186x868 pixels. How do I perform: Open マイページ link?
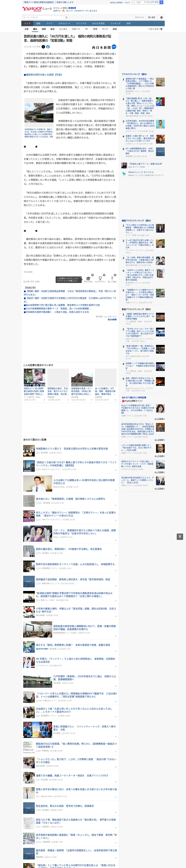139,17
